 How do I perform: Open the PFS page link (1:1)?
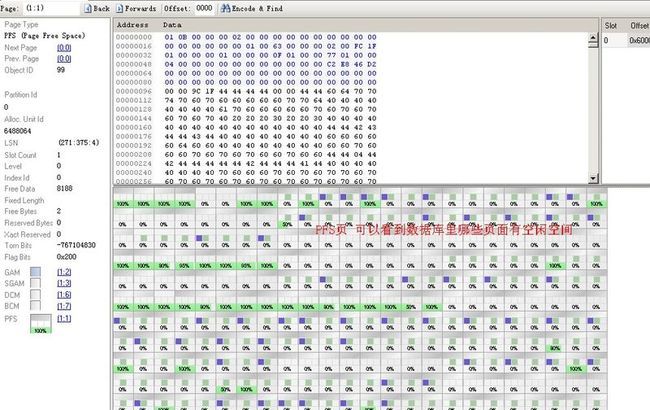click(64, 318)
